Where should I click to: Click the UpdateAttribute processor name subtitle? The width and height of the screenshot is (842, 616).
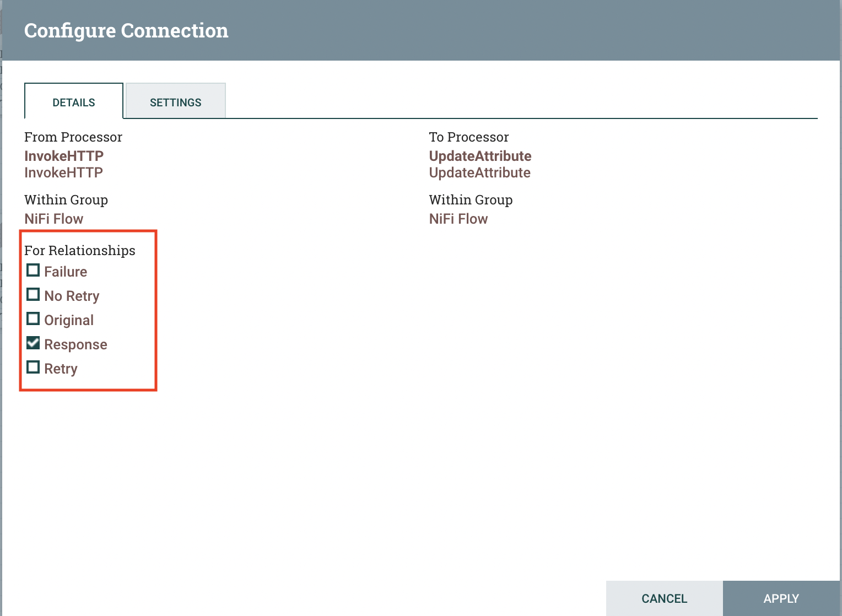[x=479, y=172]
